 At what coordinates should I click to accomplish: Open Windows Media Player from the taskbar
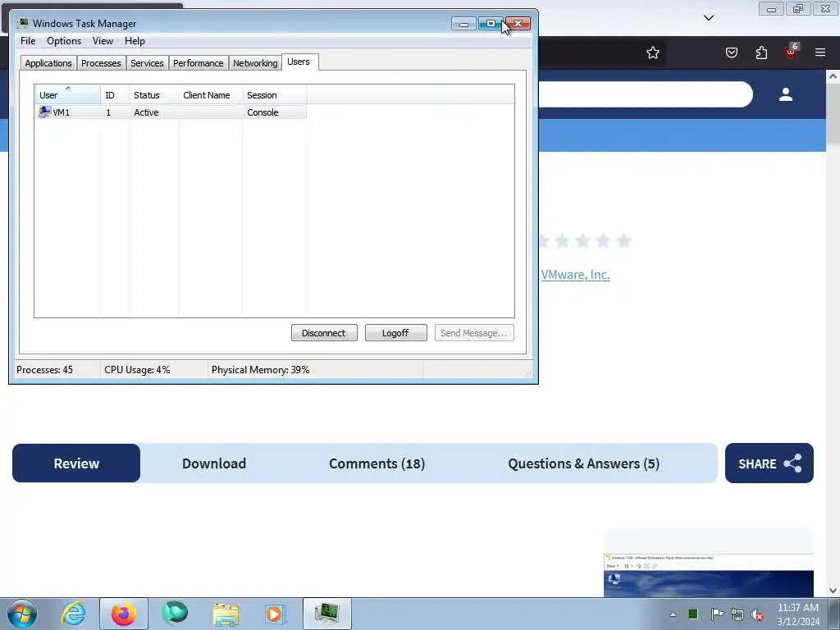pos(276,614)
